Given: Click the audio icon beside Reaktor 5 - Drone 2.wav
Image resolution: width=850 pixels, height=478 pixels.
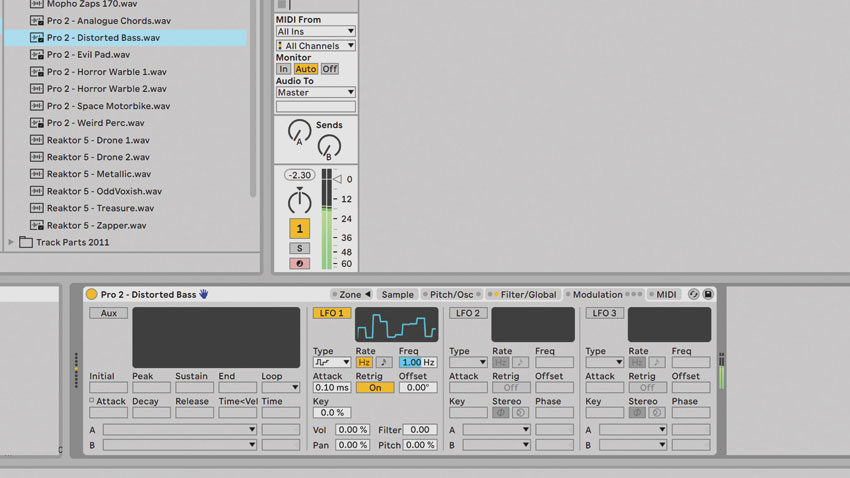Looking at the screenshot, I should coord(36,157).
